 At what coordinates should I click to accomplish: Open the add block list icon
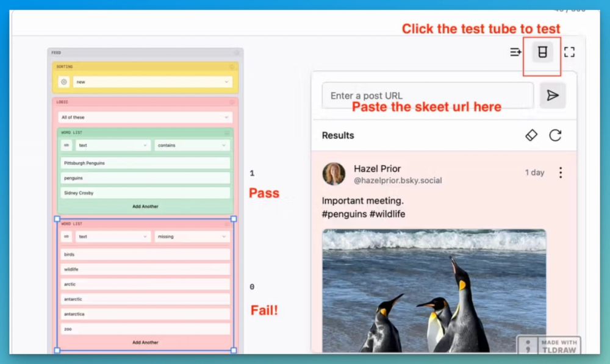click(x=515, y=52)
